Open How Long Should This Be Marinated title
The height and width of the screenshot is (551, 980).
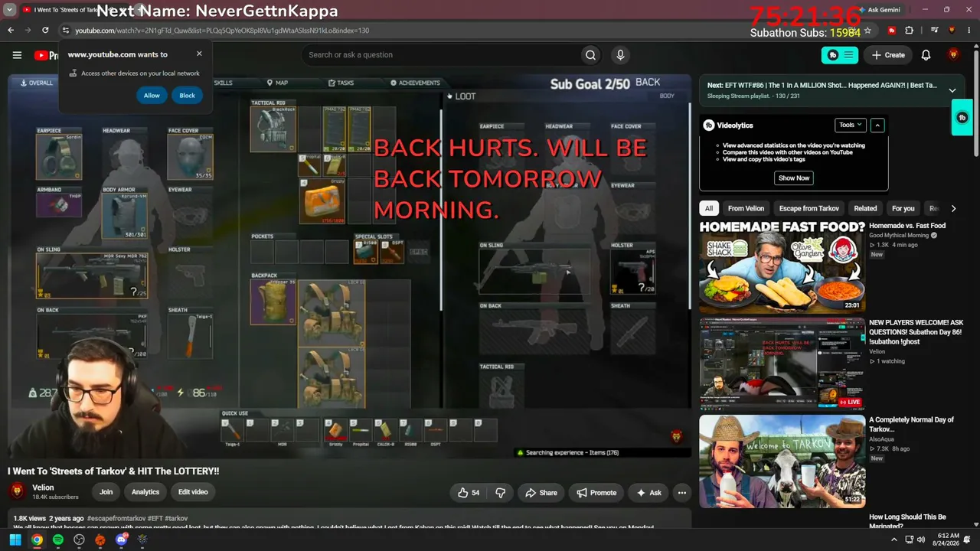pos(907,521)
